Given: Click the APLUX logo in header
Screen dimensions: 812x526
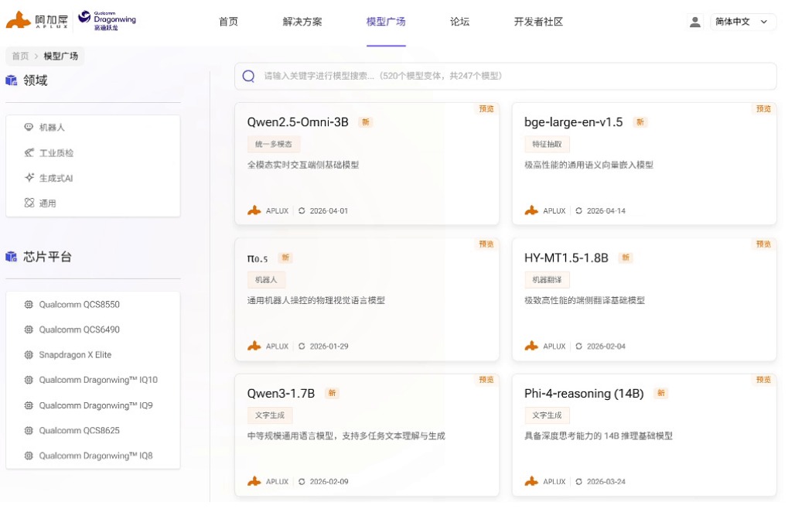Looking at the screenshot, I should point(37,20).
